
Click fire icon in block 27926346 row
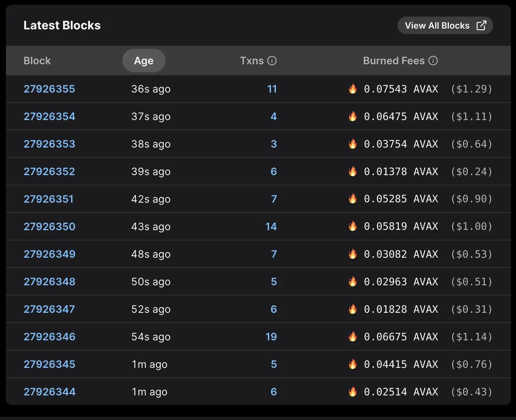[x=353, y=337]
